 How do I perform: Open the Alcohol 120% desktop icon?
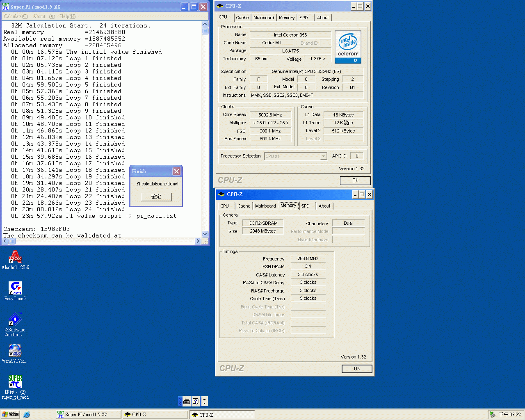tap(15, 260)
